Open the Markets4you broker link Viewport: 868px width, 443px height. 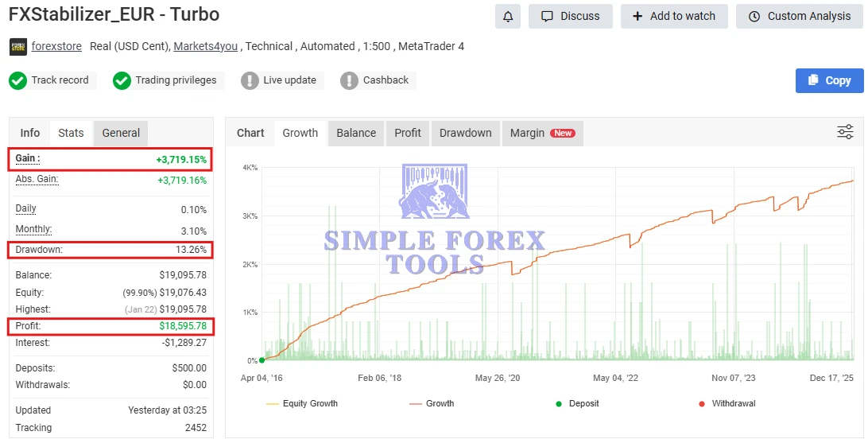coord(206,46)
